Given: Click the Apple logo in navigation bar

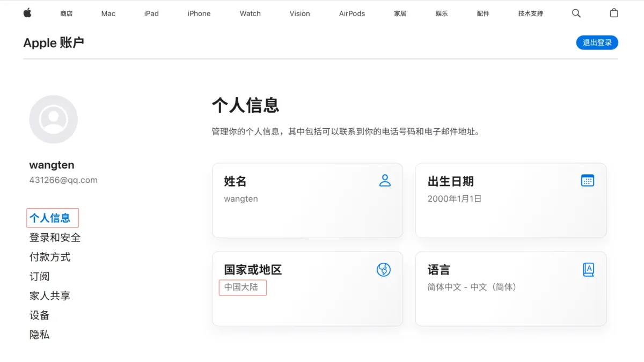Looking at the screenshot, I should (x=27, y=13).
